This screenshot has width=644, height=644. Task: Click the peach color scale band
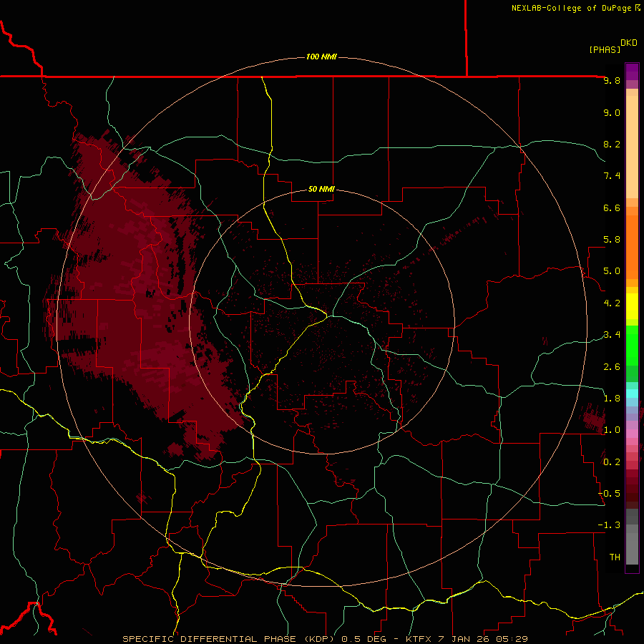click(632, 147)
